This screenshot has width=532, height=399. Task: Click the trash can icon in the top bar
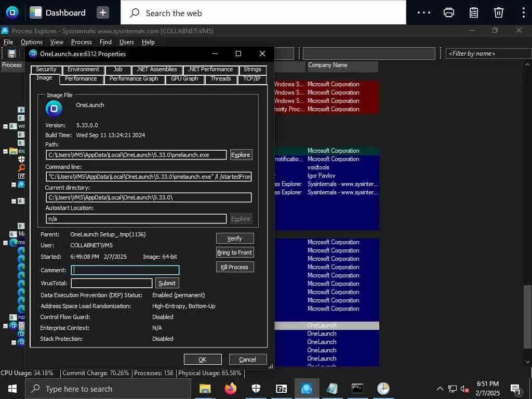(x=498, y=13)
